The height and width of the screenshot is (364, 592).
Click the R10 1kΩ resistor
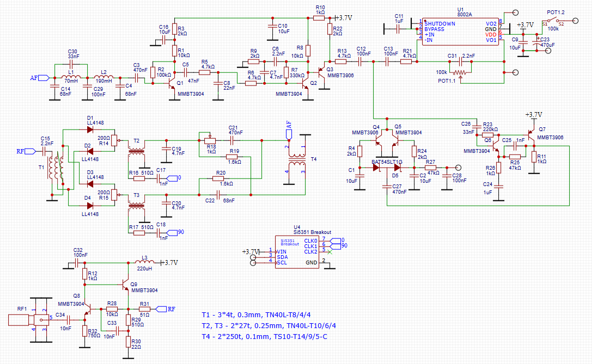pyautogui.click(x=319, y=18)
